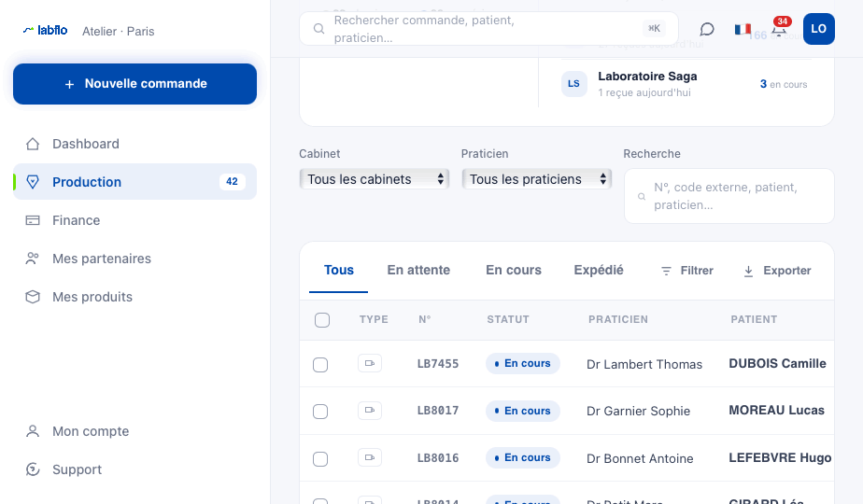Click the Production diamond icon

click(x=33, y=182)
